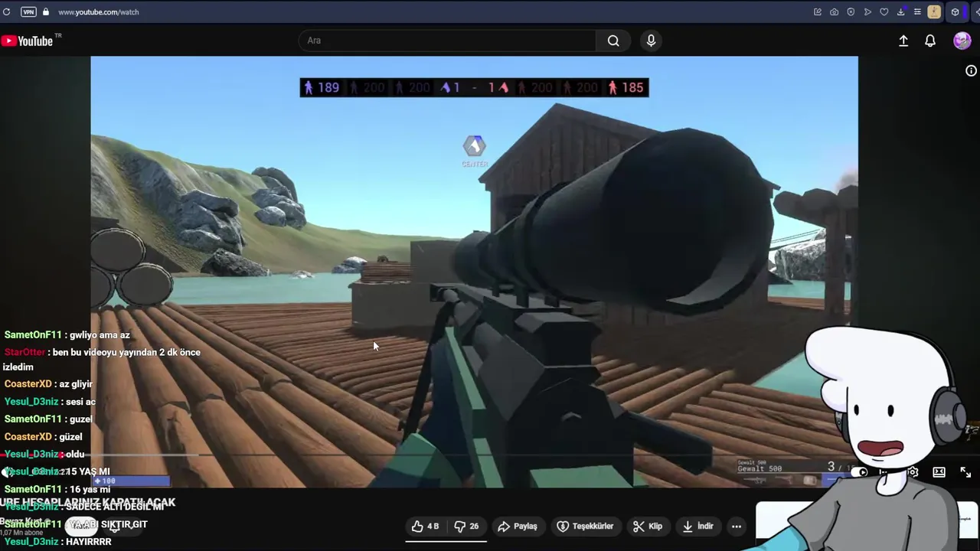Viewport: 980px width, 551px height.
Task: Click the browser send/flow arrow icon
Action: pyautogui.click(x=867, y=11)
